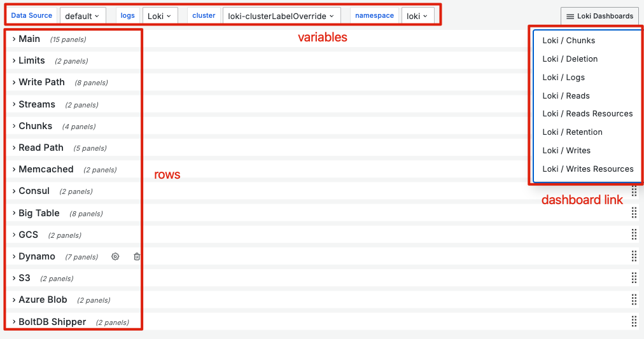The image size is (644, 339).
Task: Grab the drag handle on Dynamo row
Action: click(634, 256)
